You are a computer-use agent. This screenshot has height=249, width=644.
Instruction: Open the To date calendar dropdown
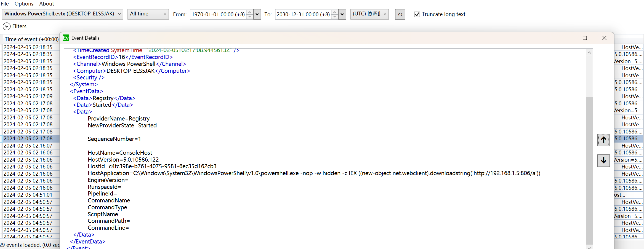point(342,14)
